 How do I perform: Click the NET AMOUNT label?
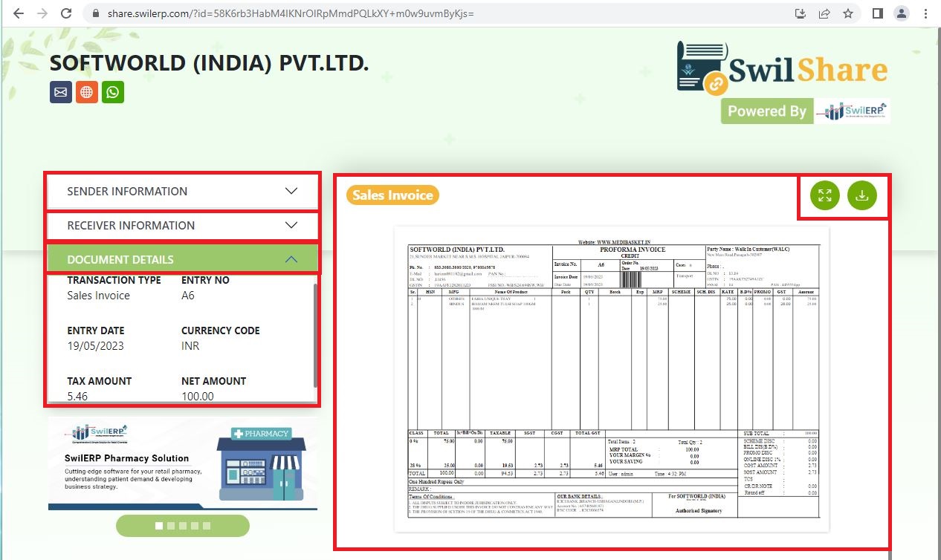pos(214,381)
